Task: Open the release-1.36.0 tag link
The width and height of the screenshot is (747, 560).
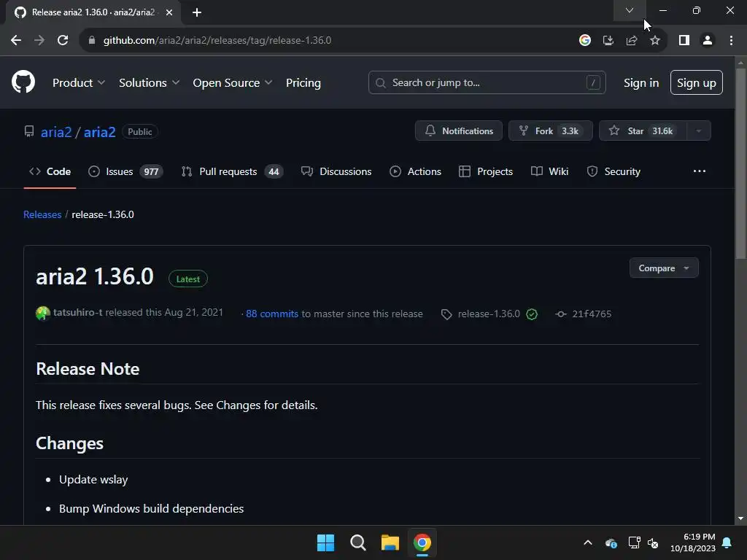Action: (x=489, y=314)
